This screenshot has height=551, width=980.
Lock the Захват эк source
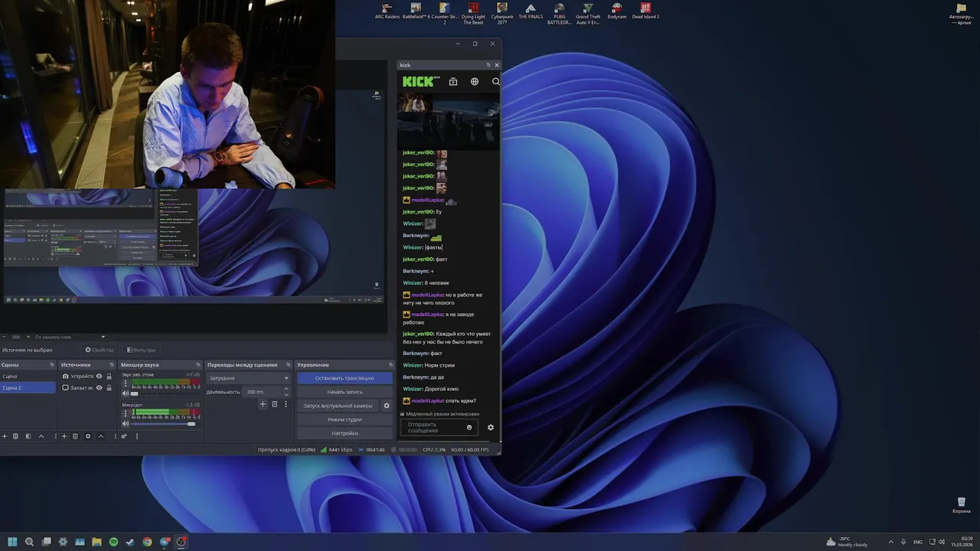coord(109,388)
